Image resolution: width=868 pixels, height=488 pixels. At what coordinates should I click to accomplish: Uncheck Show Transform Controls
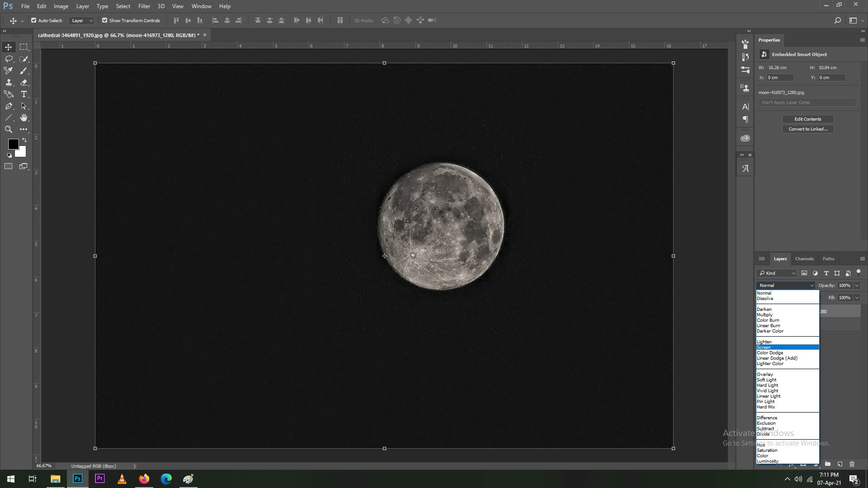105,20
